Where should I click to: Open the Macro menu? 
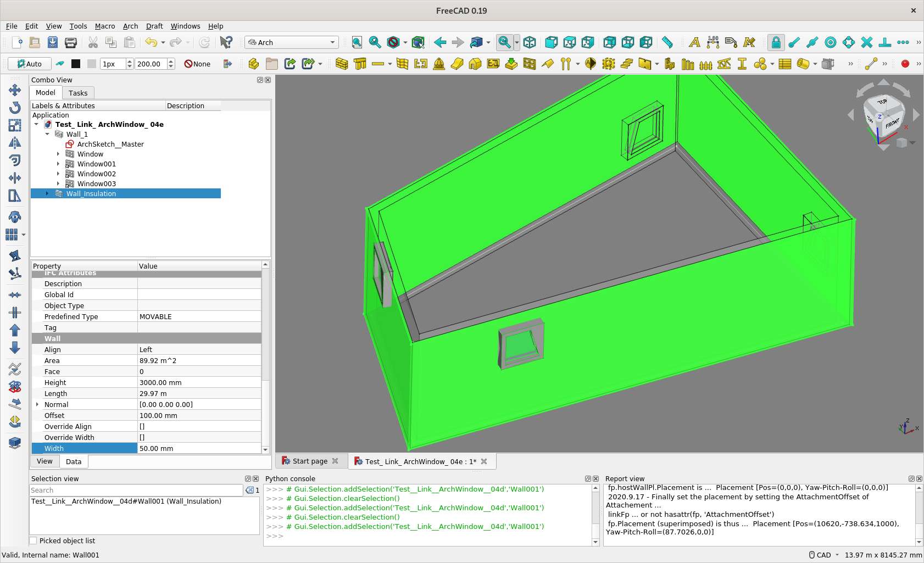pyautogui.click(x=105, y=26)
